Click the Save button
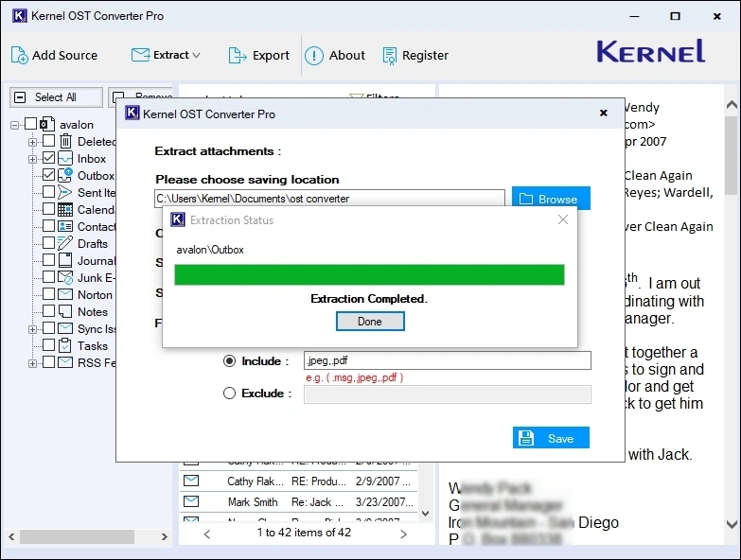The image size is (741, 560). (551, 438)
